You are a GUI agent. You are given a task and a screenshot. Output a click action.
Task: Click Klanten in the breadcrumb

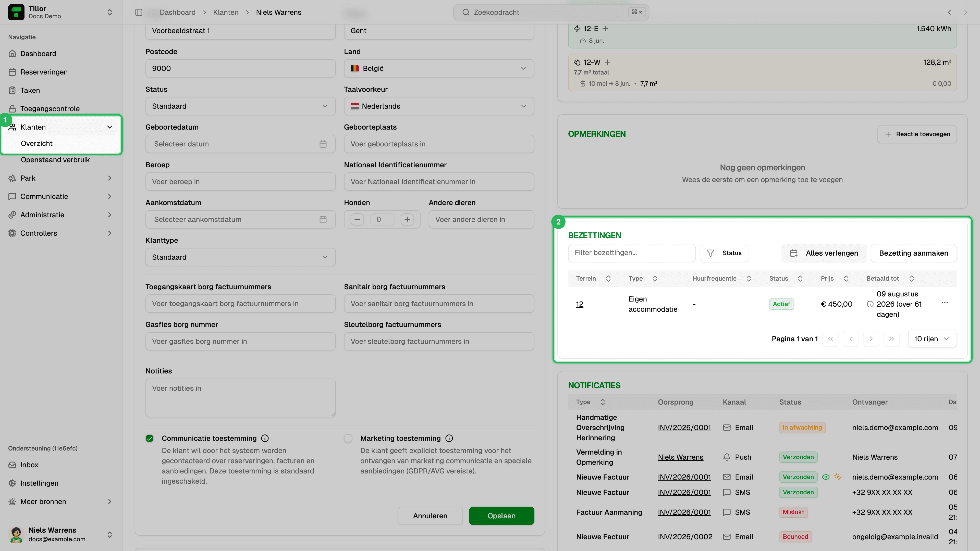[x=226, y=12]
